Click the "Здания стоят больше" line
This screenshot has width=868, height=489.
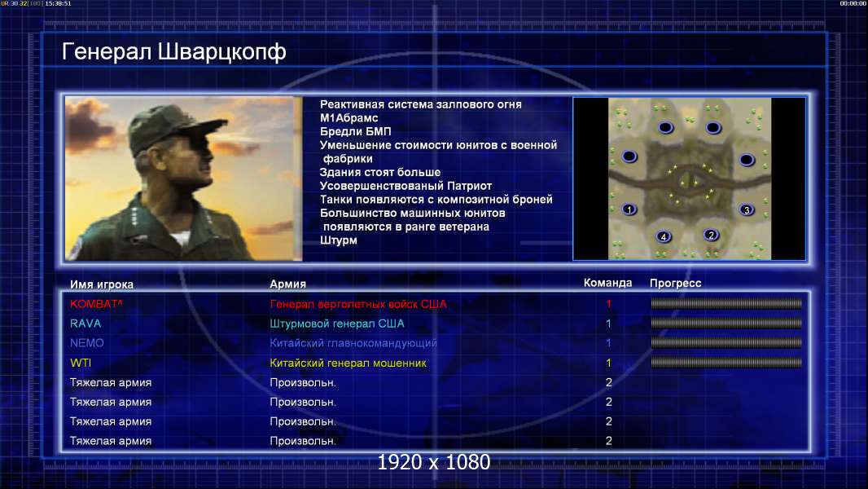[380, 172]
